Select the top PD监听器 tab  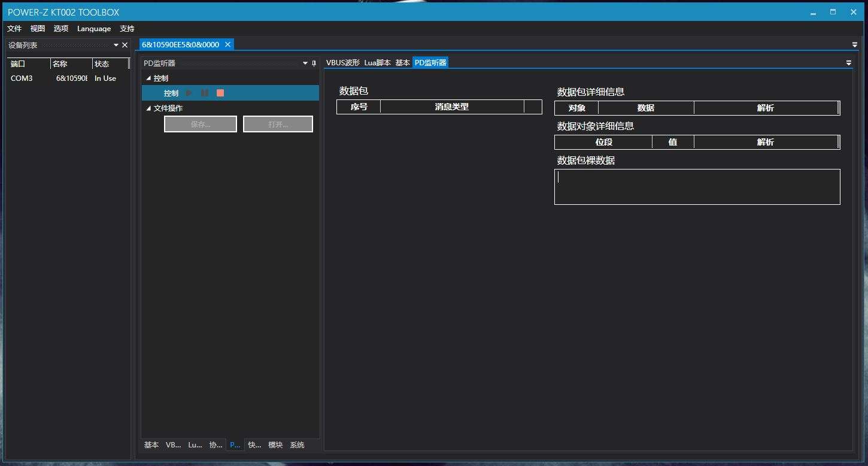pos(430,62)
